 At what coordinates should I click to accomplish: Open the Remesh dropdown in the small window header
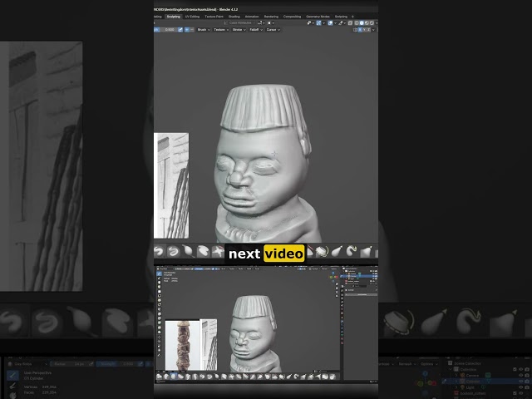coord(325,269)
